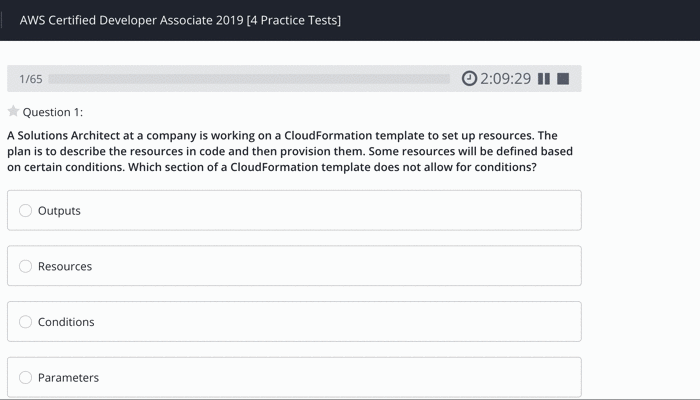Image resolution: width=700 pixels, height=400 pixels.
Task: Pick the Parameters radio button
Action: tap(26, 378)
